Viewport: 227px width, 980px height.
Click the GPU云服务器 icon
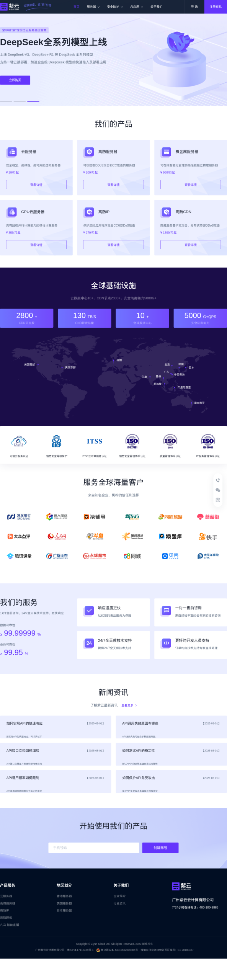12,212
